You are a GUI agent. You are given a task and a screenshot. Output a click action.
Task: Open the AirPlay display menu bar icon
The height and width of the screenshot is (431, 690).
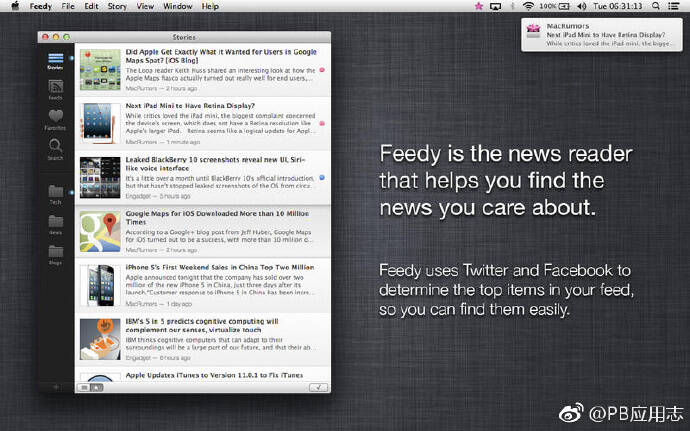tap(495, 6)
